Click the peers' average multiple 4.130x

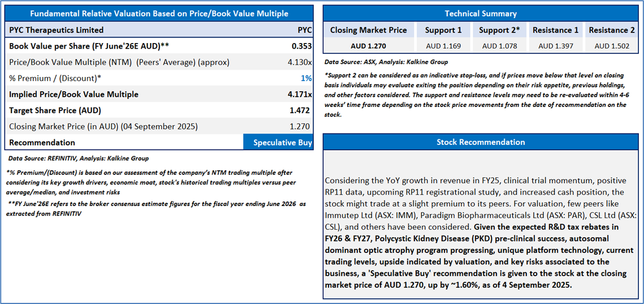click(300, 62)
